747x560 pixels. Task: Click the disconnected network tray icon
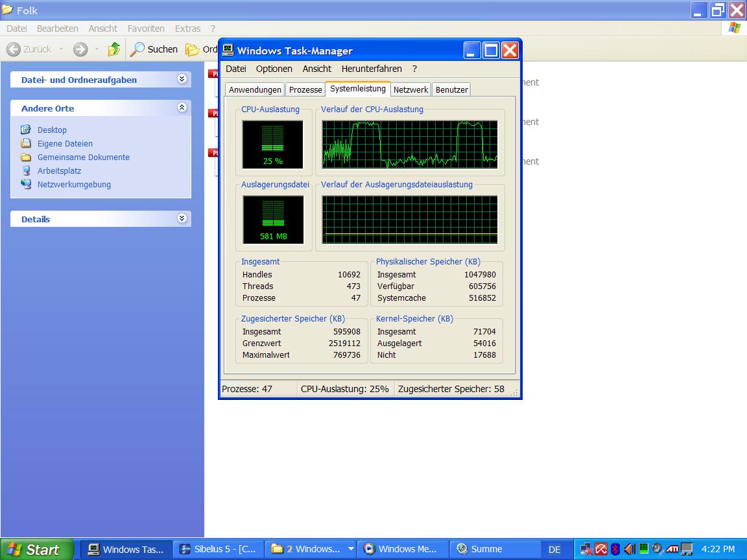[x=586, y=550]
